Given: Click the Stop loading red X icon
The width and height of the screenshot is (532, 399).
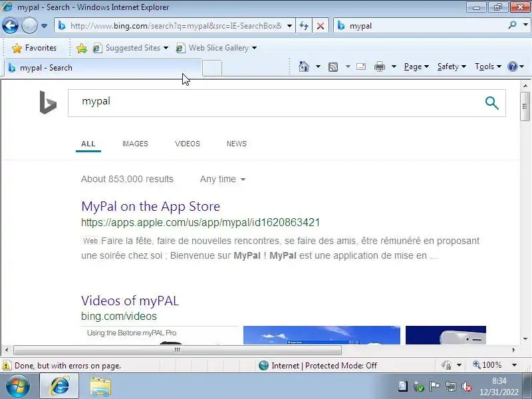Looking at the screenshot, I should (320, 26).
